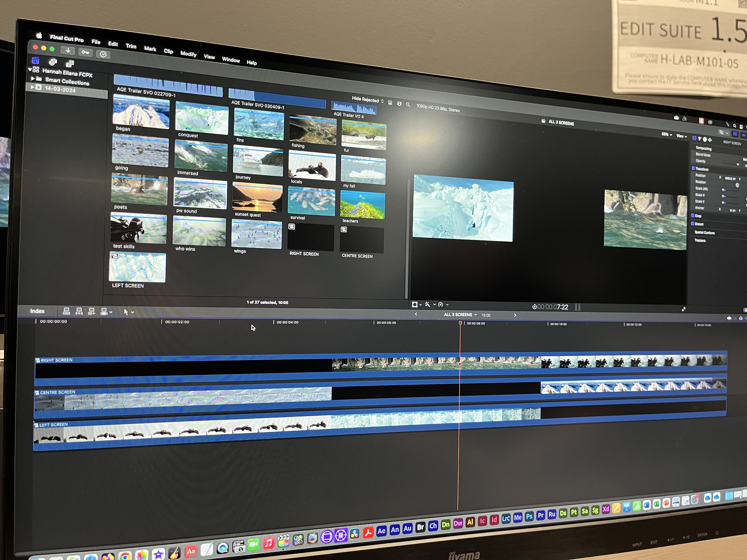Click connect clip to primary storyline icon
The image size is (747, 560).
[x=67, y=311]
